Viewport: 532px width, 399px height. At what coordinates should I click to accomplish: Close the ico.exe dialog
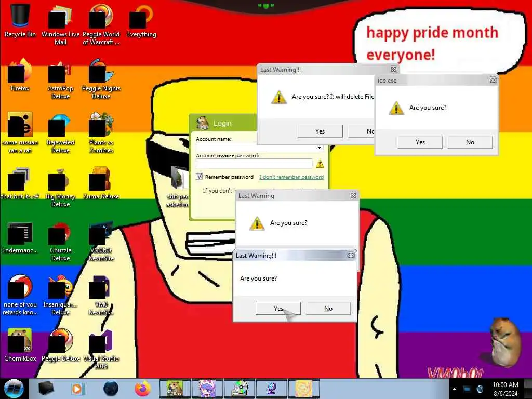point(493,81)
